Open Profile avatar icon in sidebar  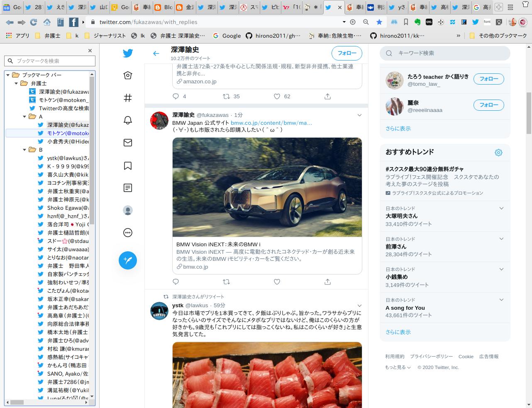click(x=128, y=210)
